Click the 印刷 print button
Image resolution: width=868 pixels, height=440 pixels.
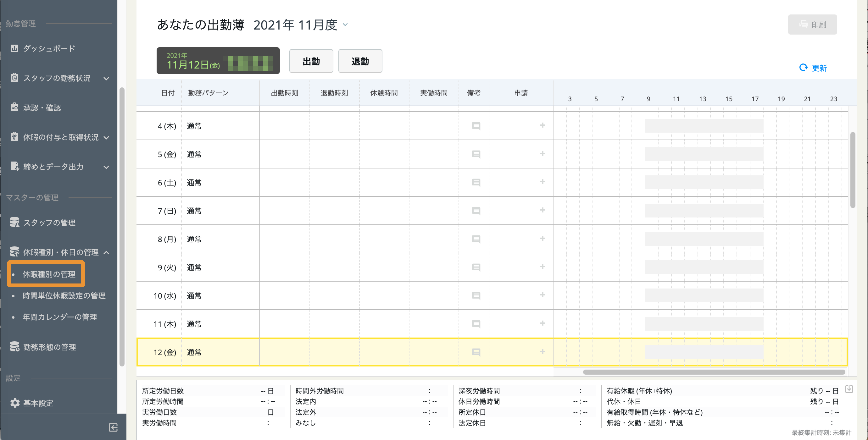point(812,24)
